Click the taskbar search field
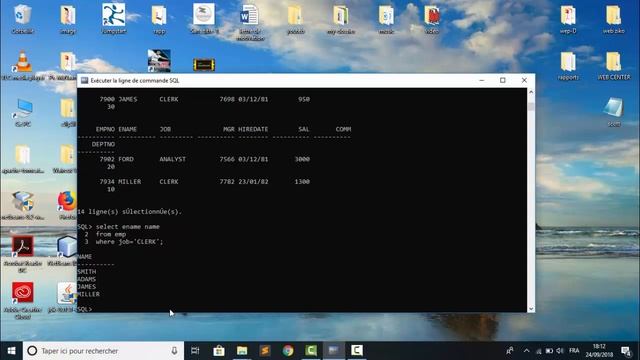Viewport: 640px width, 360px height. pos(103,351)
